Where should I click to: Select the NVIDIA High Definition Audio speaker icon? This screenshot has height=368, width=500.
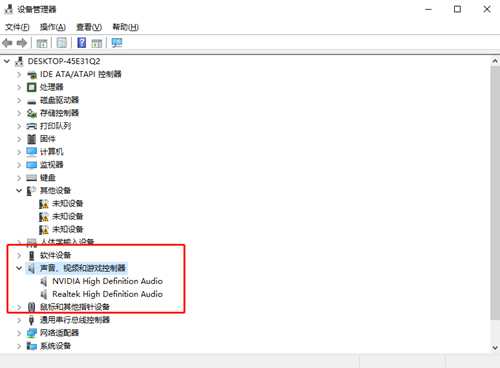point(44,281)
